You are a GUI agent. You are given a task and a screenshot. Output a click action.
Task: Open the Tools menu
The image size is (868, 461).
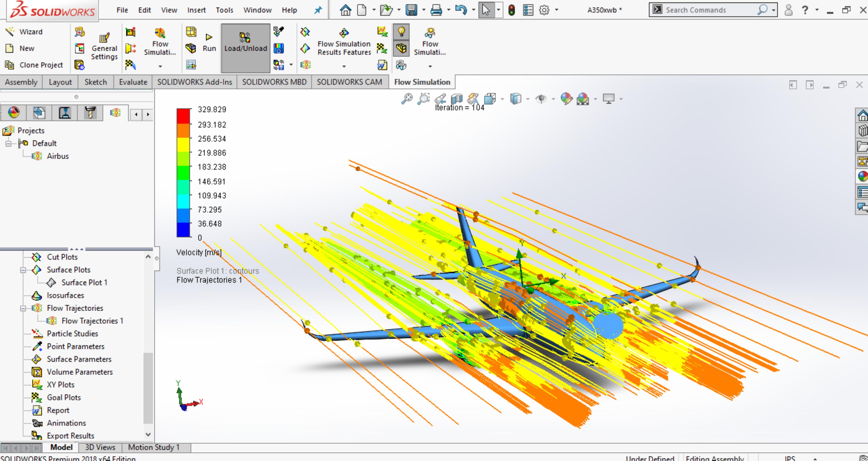click(225, 10)
